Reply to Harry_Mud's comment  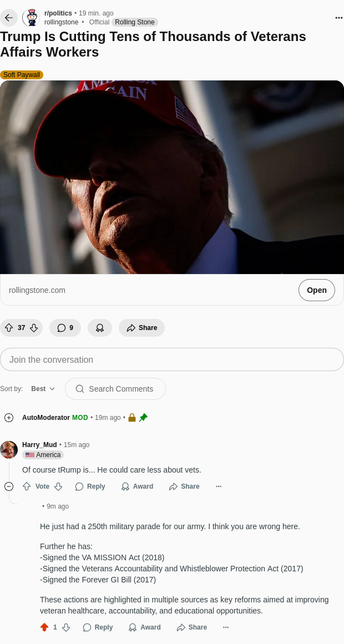point(90,486)
